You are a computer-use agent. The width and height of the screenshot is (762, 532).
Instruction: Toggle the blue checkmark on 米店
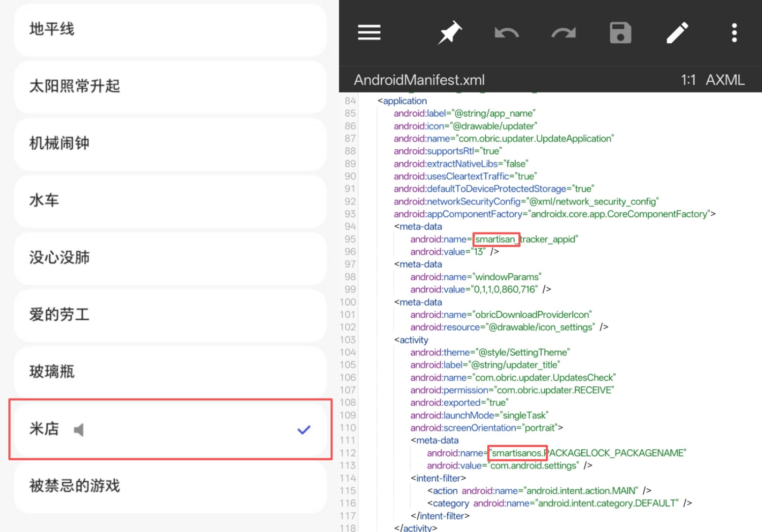pyautogui.click(x=304, y=430)
